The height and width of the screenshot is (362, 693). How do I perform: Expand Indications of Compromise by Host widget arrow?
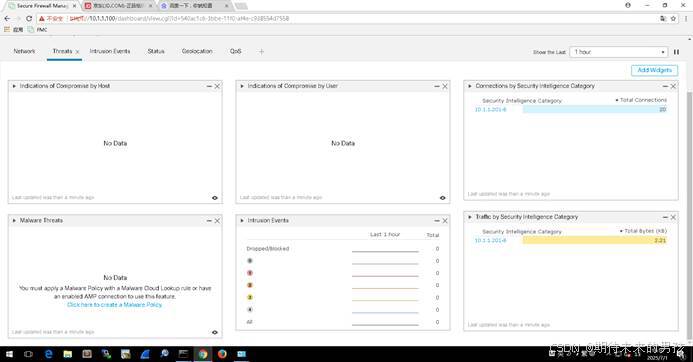click(14, 86)
